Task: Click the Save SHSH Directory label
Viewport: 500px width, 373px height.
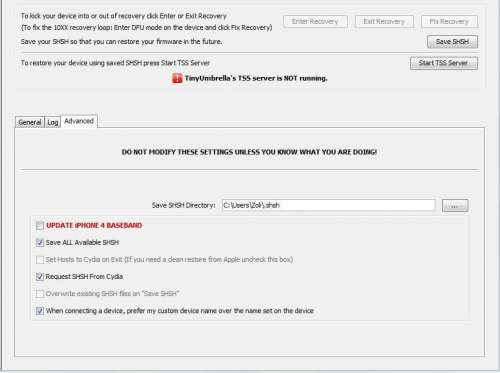Action: click(x=184, y=205)
